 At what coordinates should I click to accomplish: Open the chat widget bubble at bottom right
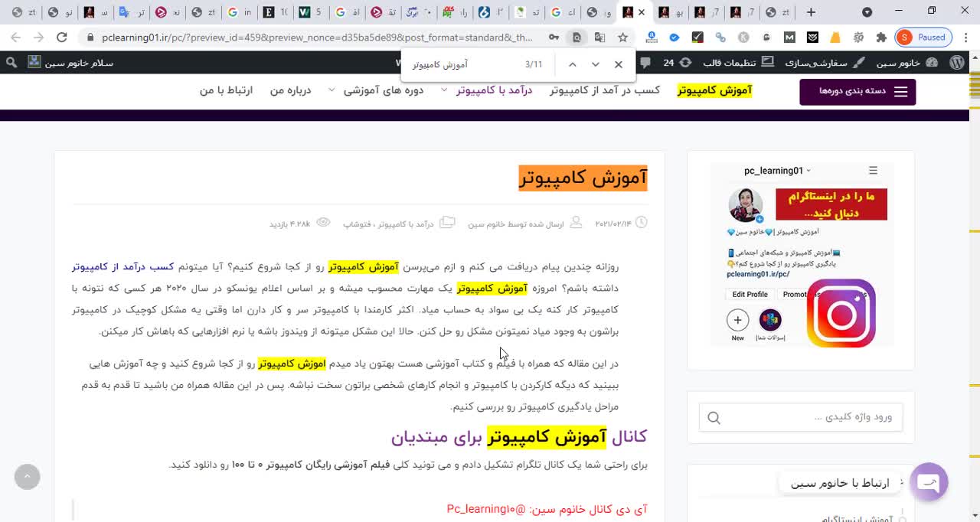click(929, 482)
